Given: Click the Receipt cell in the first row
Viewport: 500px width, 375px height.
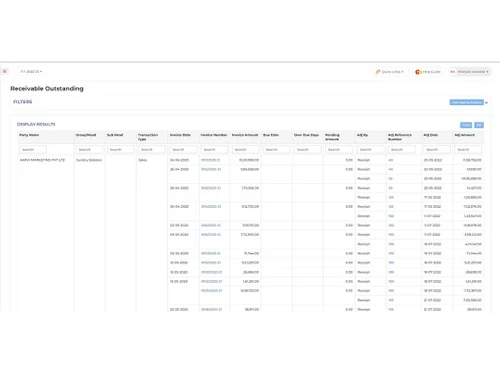Looking at the screenshot, I should pos(364,160).
